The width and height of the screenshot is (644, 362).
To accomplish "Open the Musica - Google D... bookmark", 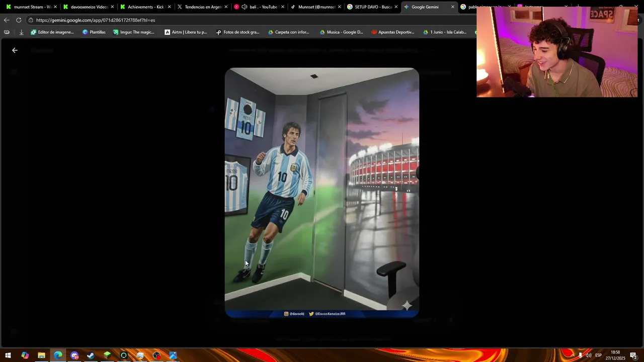I will tap(341, 32).
